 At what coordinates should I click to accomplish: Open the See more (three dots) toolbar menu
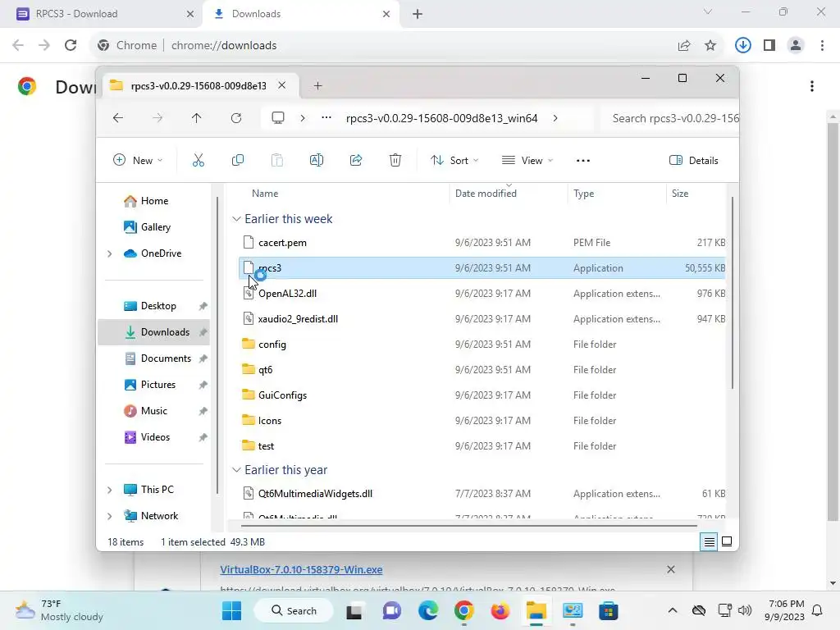(583, 161)
